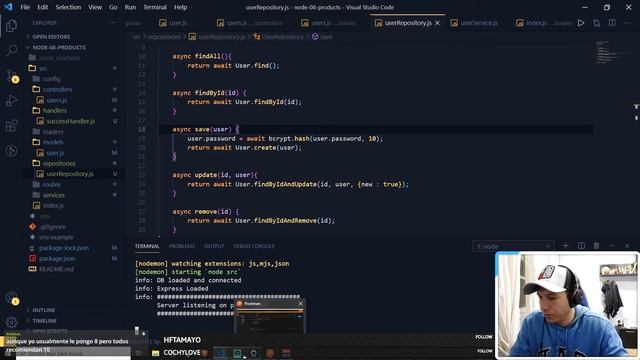Open the Run and Debug view
This screenshot has width=640, height=360.
click(x=11, y=100)
